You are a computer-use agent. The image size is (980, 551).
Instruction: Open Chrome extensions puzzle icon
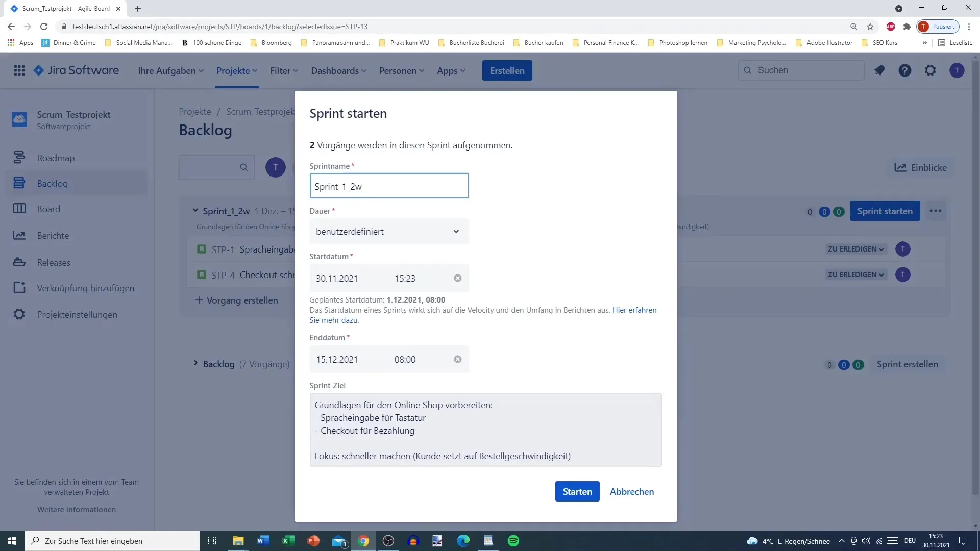coord(906,27)
